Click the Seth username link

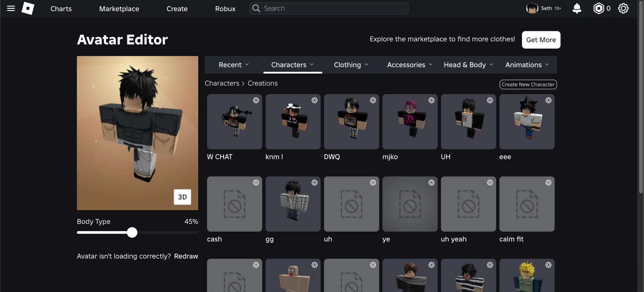pos(546,8)
